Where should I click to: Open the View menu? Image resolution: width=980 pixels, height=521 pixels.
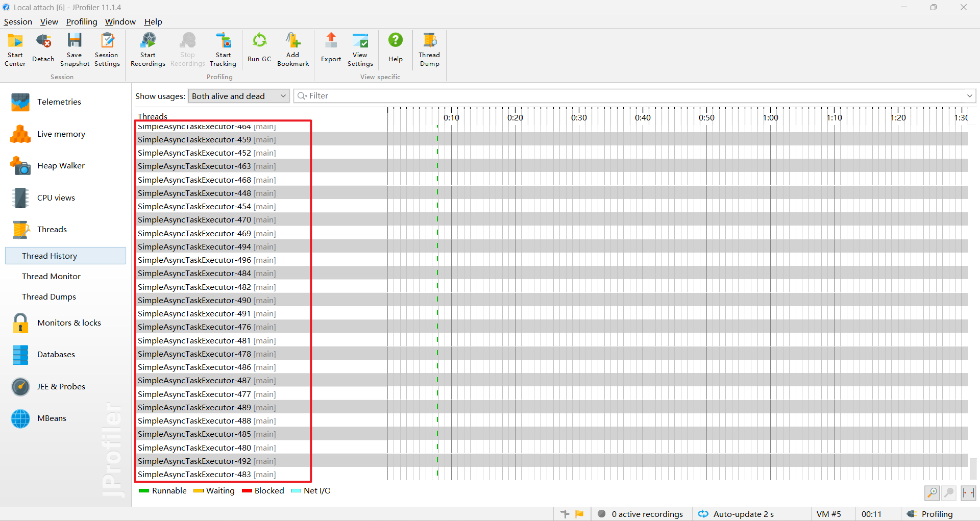pos(49,21)
